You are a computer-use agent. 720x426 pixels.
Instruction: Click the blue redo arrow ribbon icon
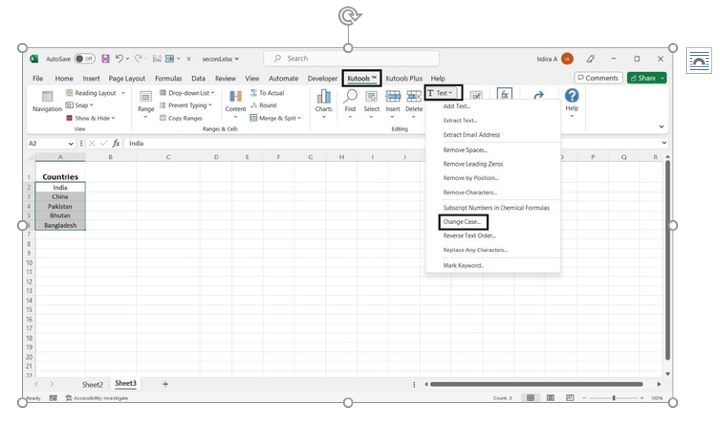(539, 95)
